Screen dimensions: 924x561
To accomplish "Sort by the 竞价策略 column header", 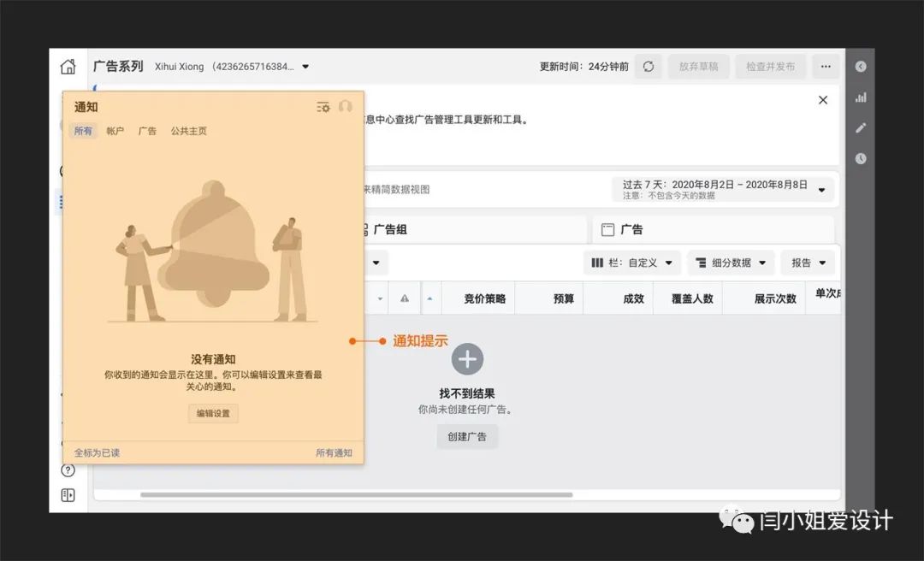I will click(484, 298).
